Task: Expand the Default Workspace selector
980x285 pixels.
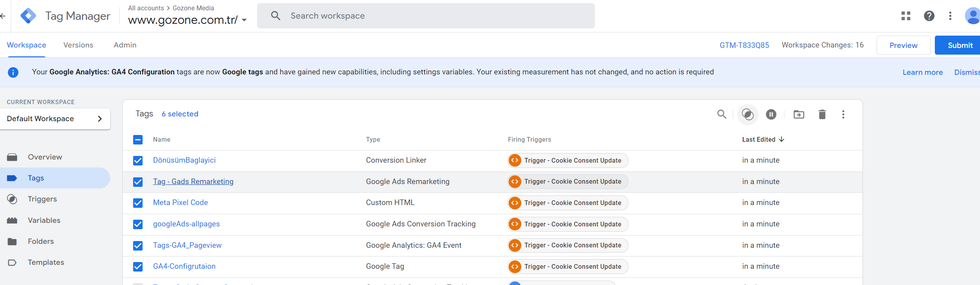Action: click(x=55, y=119)
